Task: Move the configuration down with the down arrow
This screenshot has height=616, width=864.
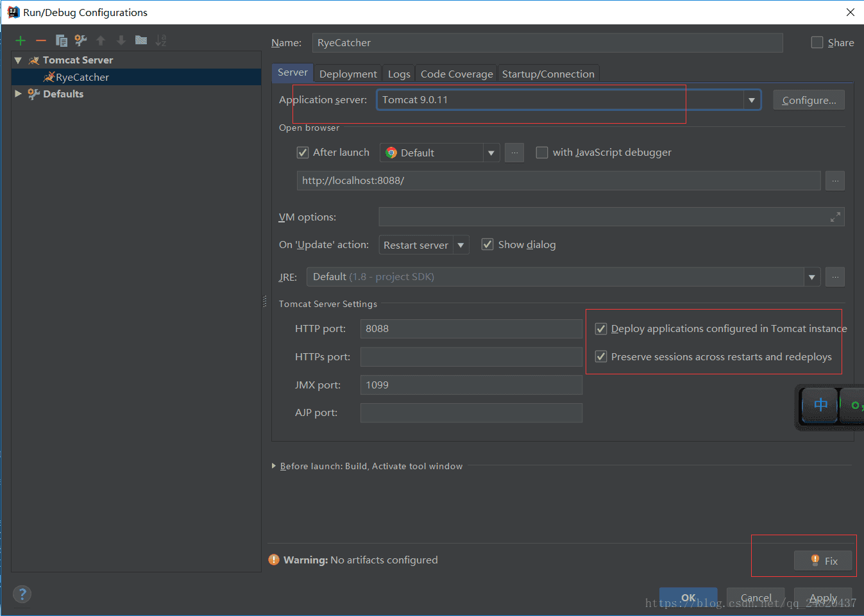Action: coord(121,40)
